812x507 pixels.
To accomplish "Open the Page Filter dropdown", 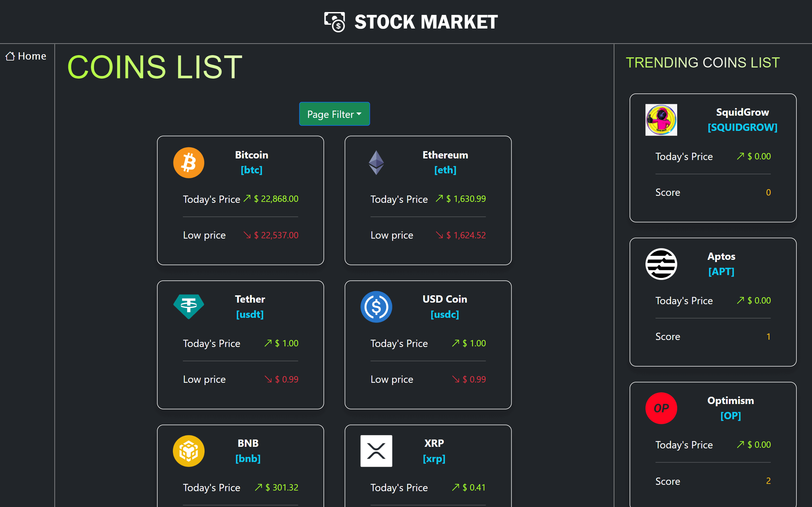I will click(x=335, y=114).
